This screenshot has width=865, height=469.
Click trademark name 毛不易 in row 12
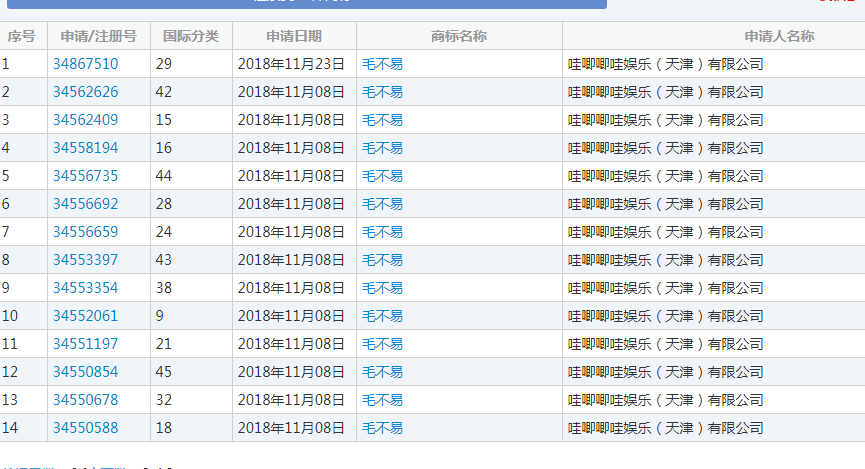click(382, 372)
